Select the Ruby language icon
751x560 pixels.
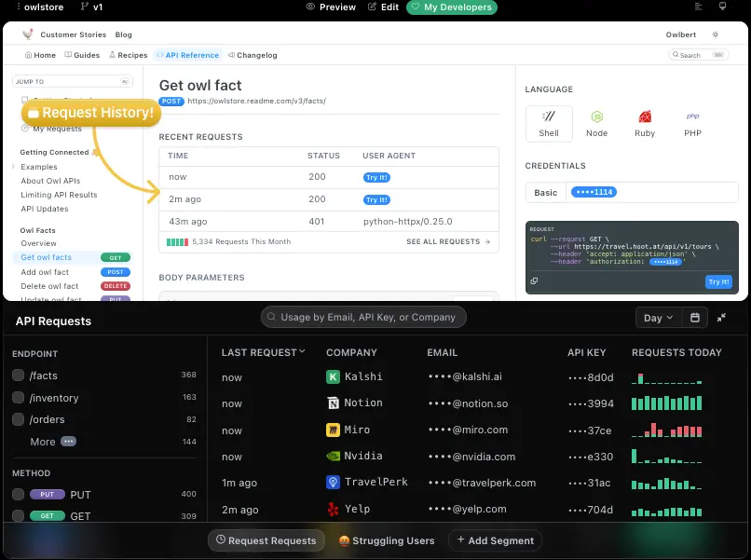coord(645,124)
